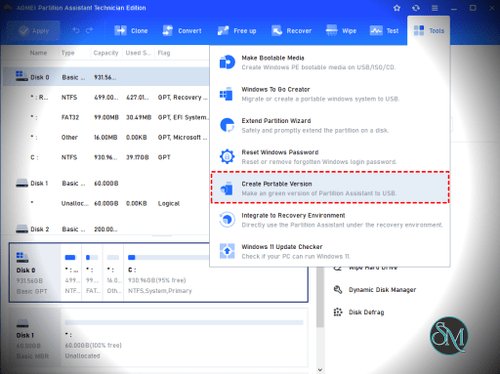Open the Recover toolbar item
Image resolution: width=500 pixels, height=374 pixels.
[291, 31]
